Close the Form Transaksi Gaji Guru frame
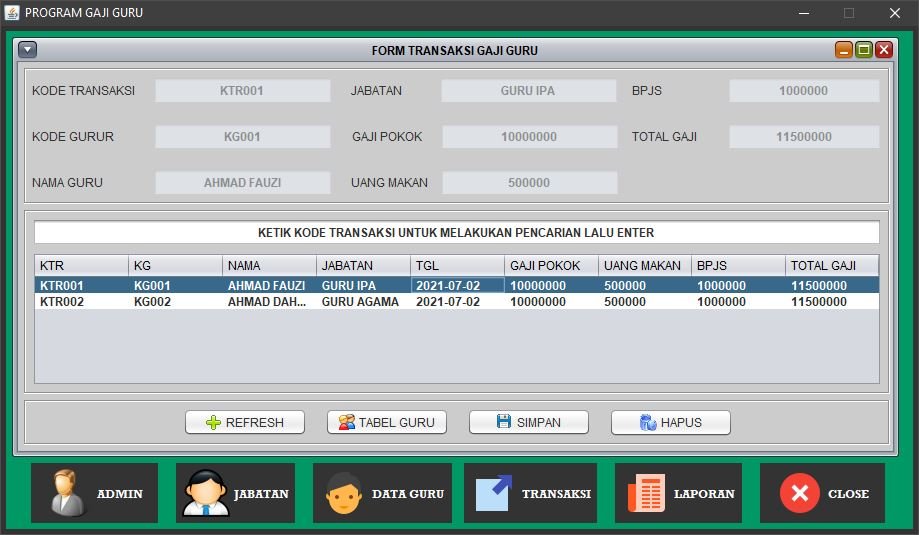 [883, 50]
